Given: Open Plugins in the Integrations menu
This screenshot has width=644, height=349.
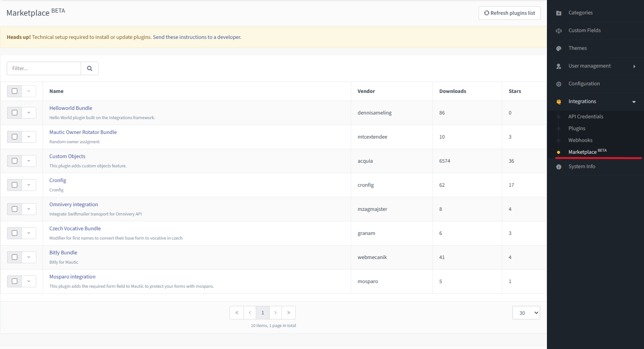Looking at the screenshot, I should pyautogui.click(x=576, y=128).
